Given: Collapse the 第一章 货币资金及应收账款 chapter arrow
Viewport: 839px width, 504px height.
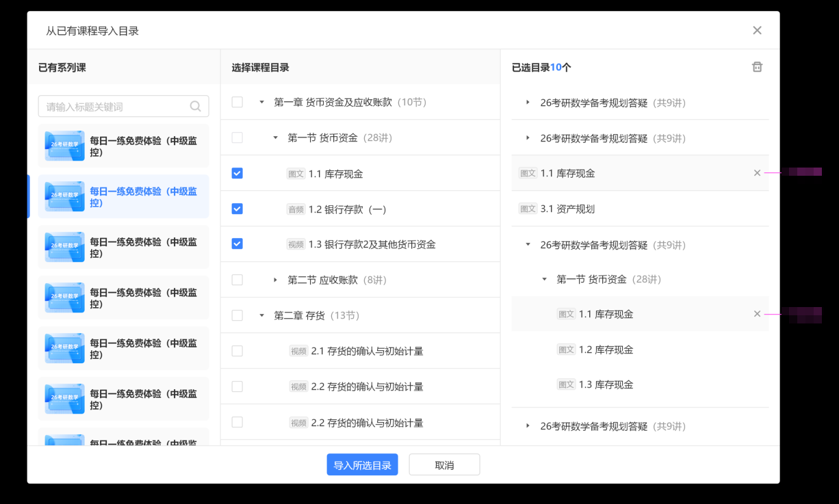Looking at the screenshot, I should click(x=261, y=103).
